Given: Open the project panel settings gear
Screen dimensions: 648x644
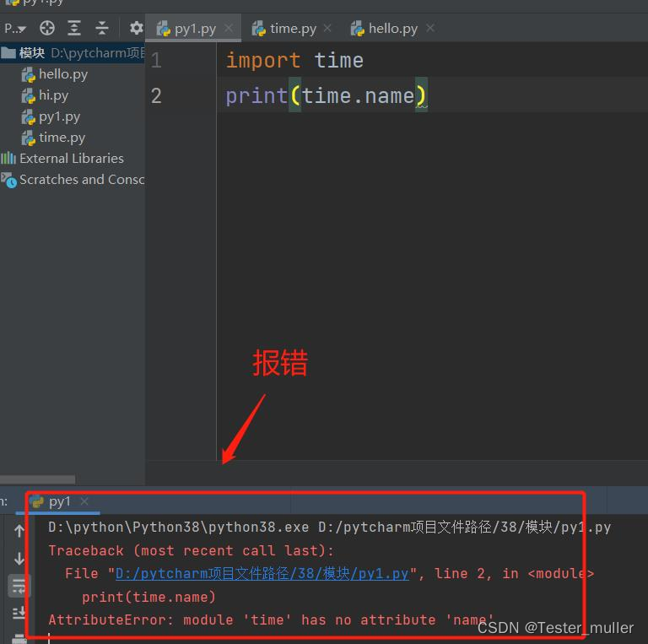Looking at the screenshot, I should 136,28.
